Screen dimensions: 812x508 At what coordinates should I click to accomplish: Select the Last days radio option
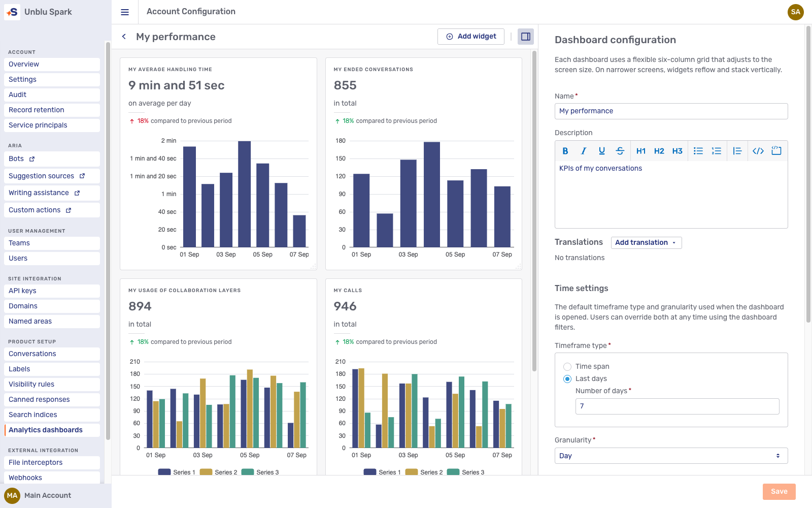click(x=567, y=379)
